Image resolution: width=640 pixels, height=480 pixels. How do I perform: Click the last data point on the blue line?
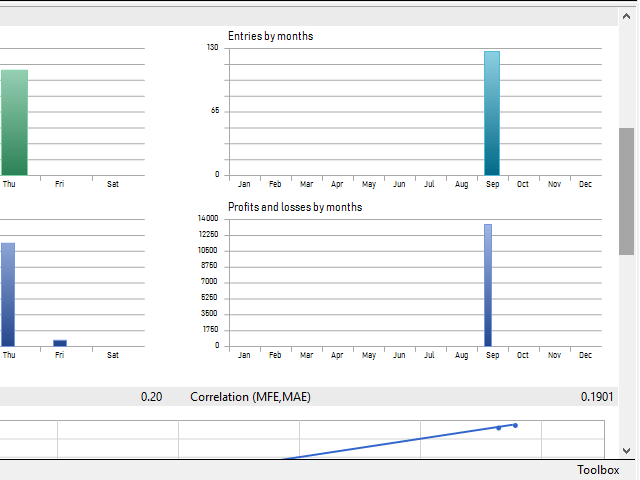(515, 425)
